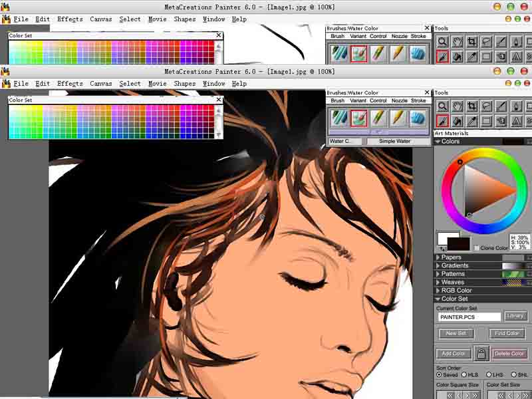The width and height of the screenshot is (532, 399).
Task: Select the Crop tool in the upper window's Tools palette
Action: pyautogui.click(x=471, y=42)
